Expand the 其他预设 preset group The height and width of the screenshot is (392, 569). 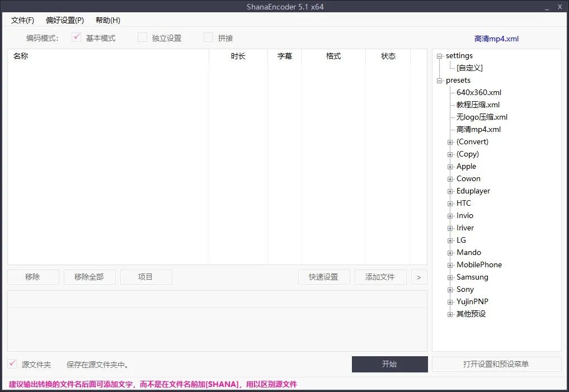pyautogui.click(x=450, y=314)
